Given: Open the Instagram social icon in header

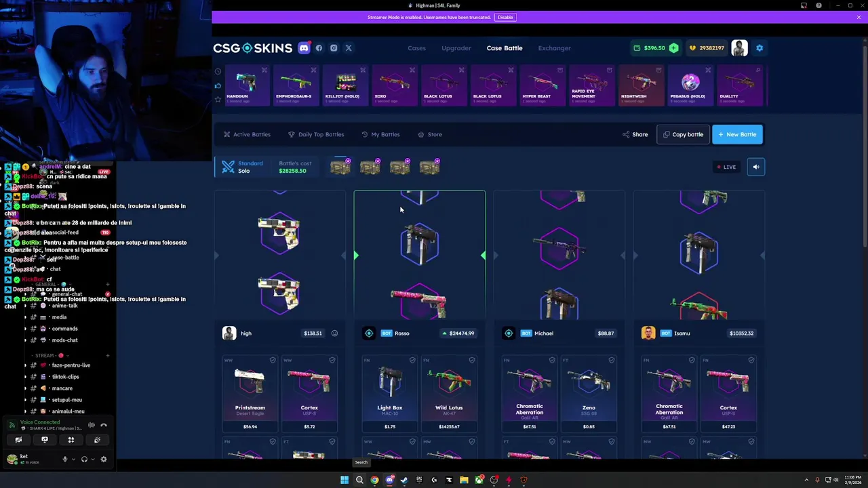Looking at the screenshot, I should point(334,48).
